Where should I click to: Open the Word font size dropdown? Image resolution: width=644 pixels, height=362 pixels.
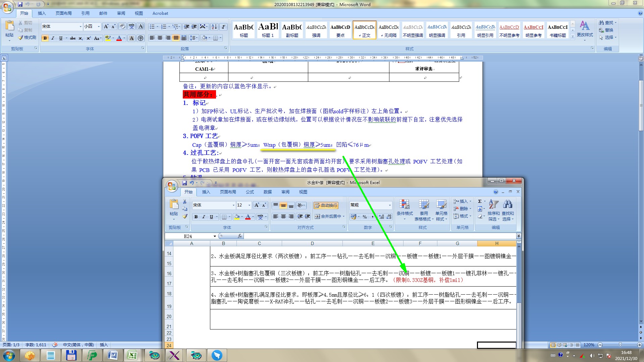point(99,26)
